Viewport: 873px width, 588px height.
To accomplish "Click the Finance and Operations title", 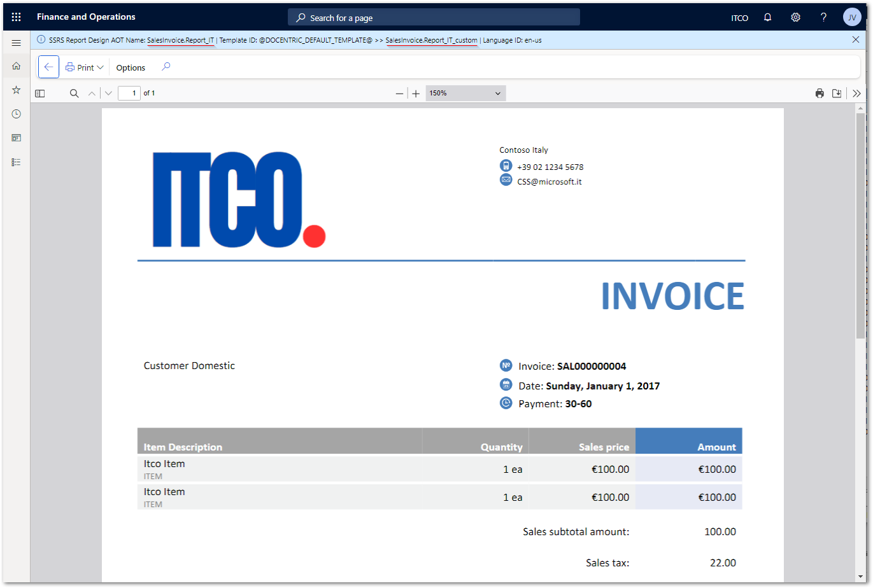I will [86, 17].
